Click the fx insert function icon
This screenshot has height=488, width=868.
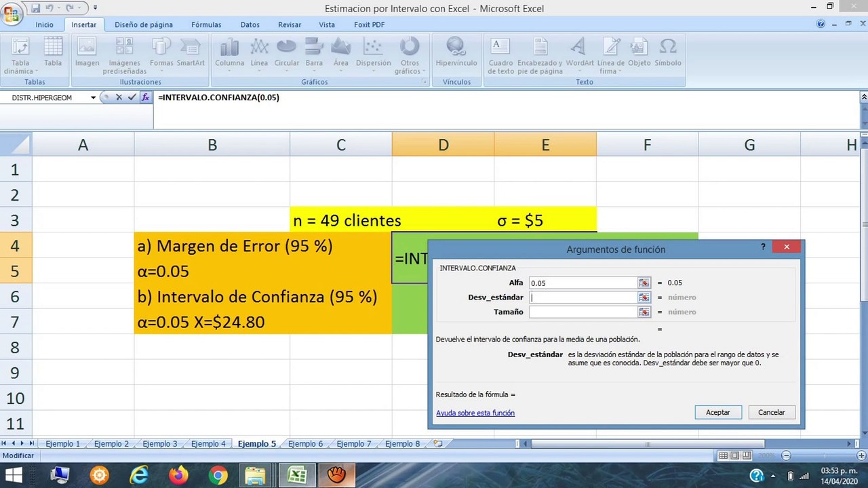click(145, 98)
